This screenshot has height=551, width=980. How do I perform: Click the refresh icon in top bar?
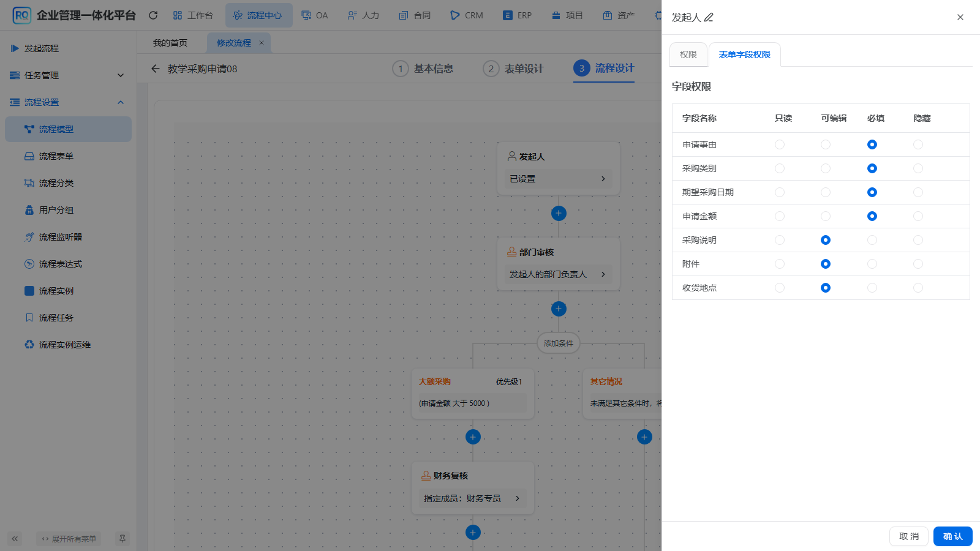(x=153, y=15)
